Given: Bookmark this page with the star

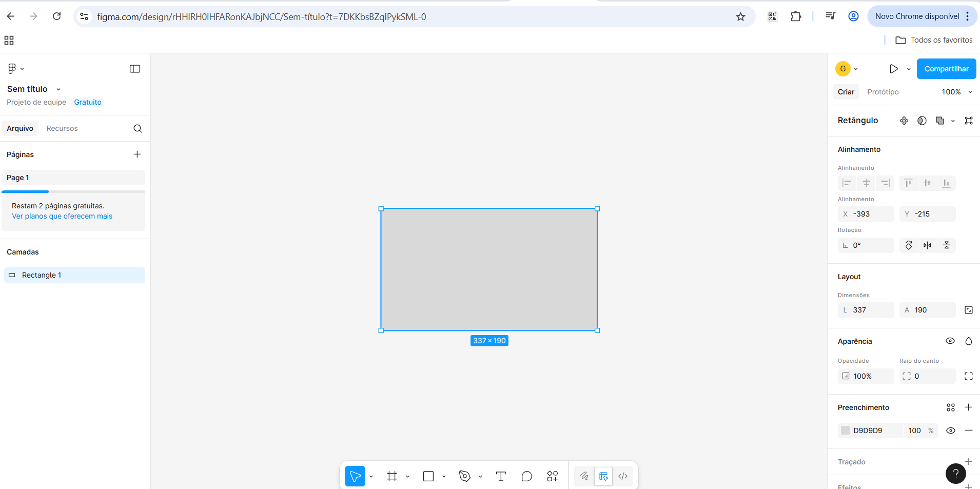Looking at the screenshot, I should [x=740, y=16].
